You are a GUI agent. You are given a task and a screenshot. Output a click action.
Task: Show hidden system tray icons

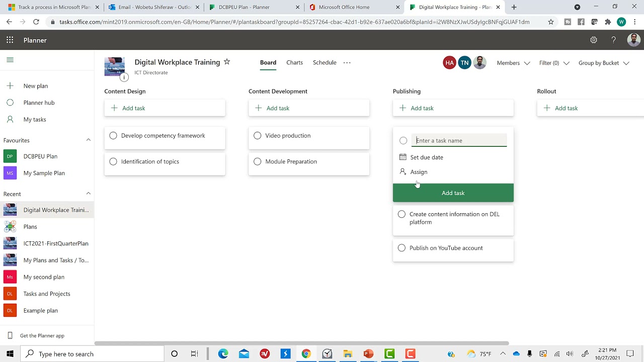[x=503, y=354]
